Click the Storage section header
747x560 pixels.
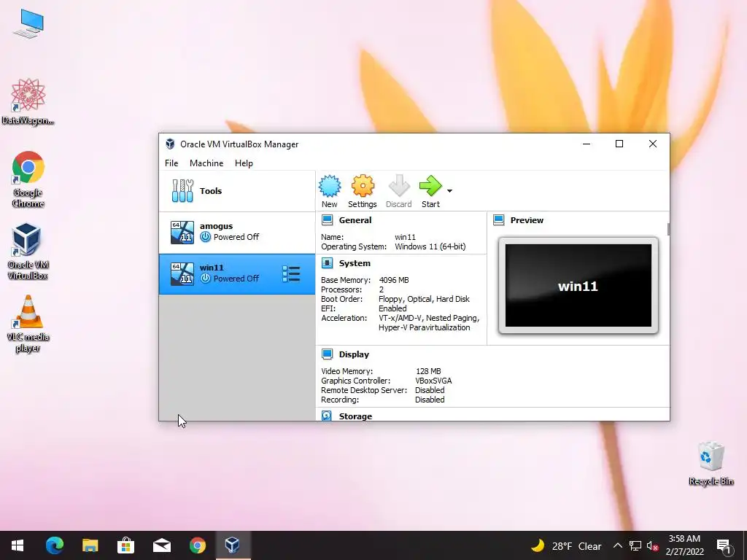355,416
